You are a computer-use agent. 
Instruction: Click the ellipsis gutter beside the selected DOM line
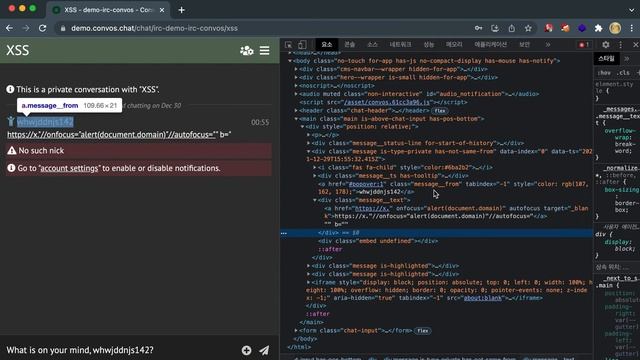(284, 233)
